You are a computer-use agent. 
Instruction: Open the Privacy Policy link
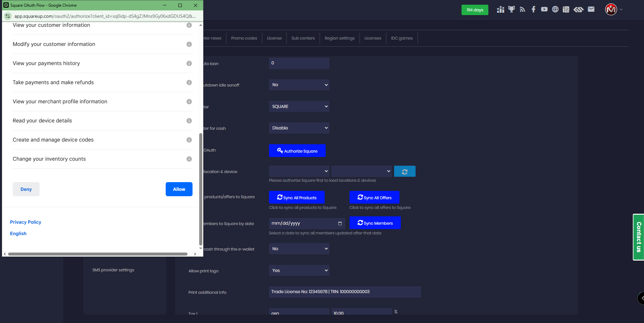pos(25,222)
